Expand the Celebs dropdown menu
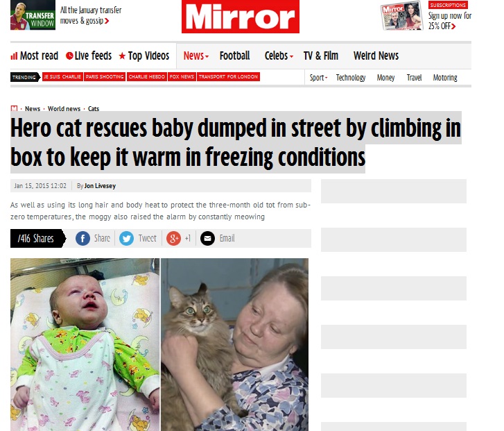504x431 pixels. pos(279,56)
